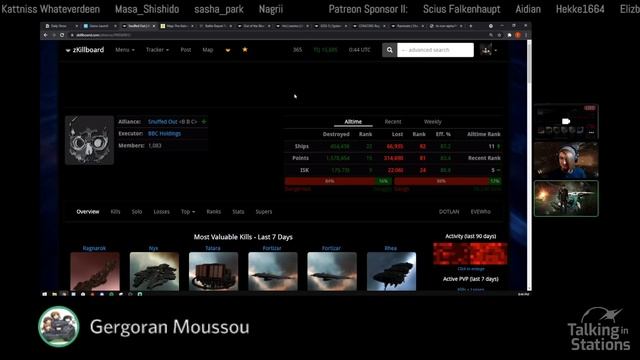Expand the Tracker dropdown
Viewport: 640px width, 360px height.
pyautogui.click(x=157, y=50)
